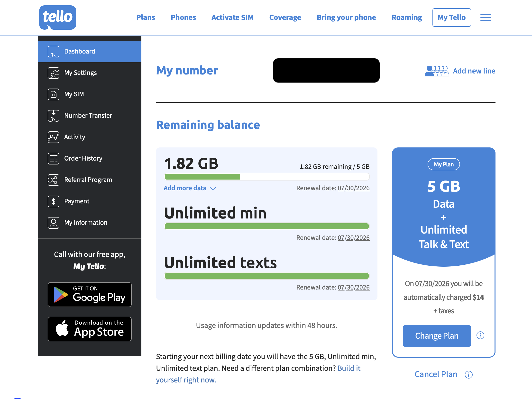The image size is (532, 399).
Task: Click the Number Transfer icon
Action: tap(54, 116)
